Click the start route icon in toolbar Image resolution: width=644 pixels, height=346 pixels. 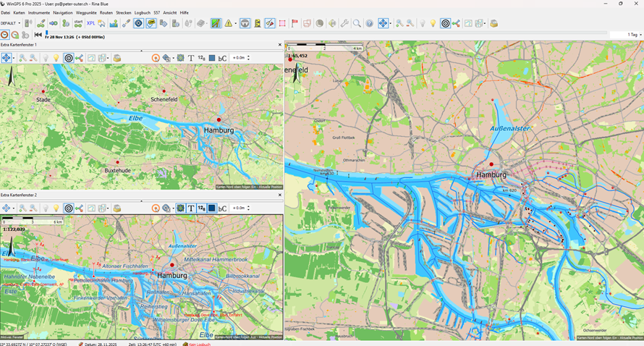point(78,23)
